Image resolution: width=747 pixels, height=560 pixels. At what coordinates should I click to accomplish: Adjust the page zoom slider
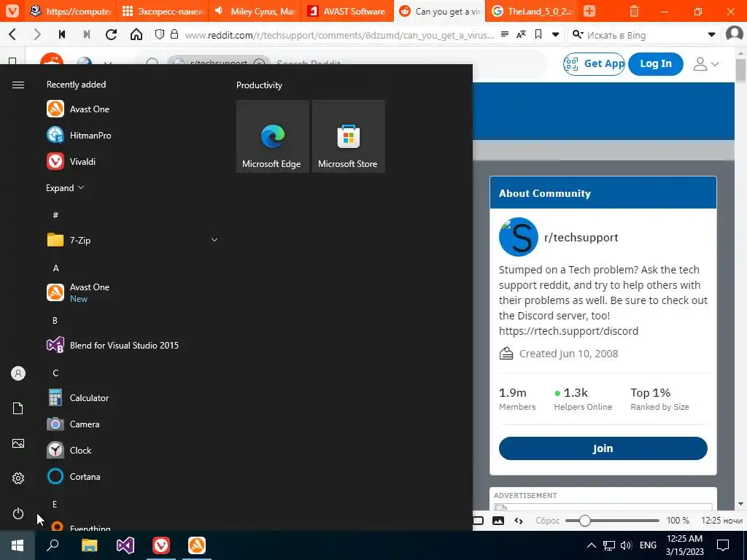tap(612, 521)
